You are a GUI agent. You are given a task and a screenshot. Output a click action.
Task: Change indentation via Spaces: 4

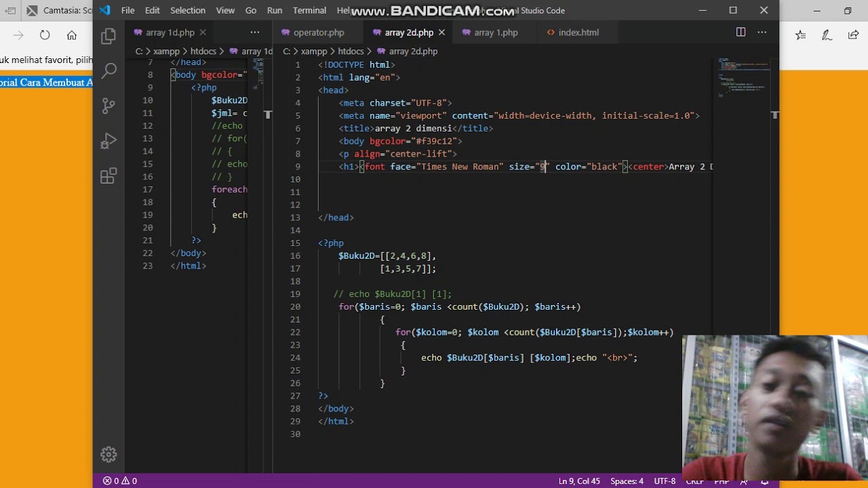[627, 481]
